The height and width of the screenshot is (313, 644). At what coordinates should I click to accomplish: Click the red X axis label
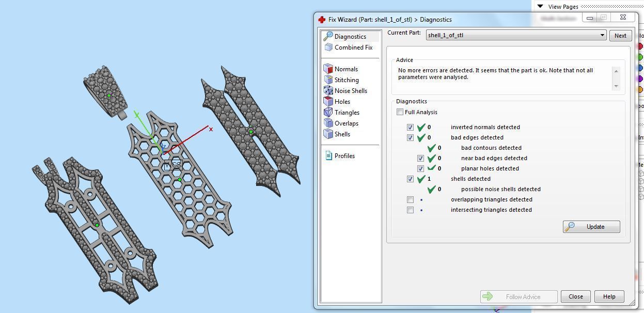point(211,129)
